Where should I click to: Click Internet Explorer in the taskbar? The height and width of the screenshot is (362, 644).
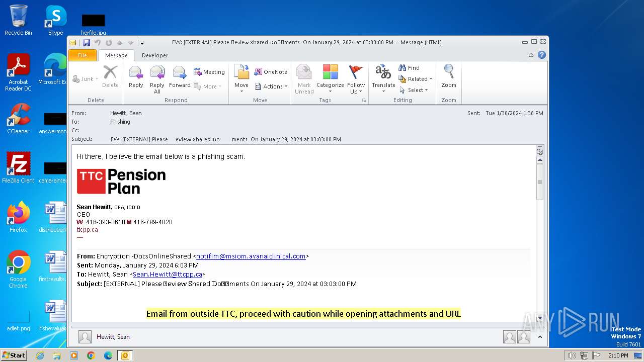pos(40,355)
